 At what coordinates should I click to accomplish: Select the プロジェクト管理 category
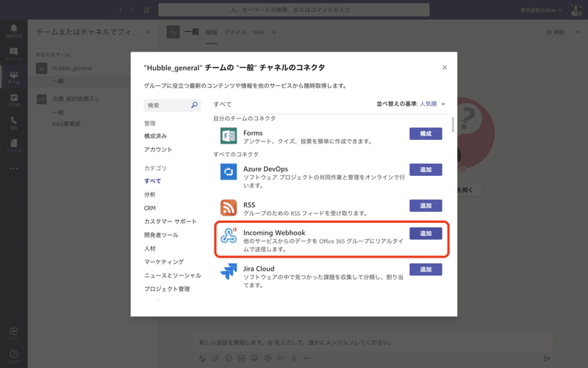pyautogui.click(x=167, y=289)
